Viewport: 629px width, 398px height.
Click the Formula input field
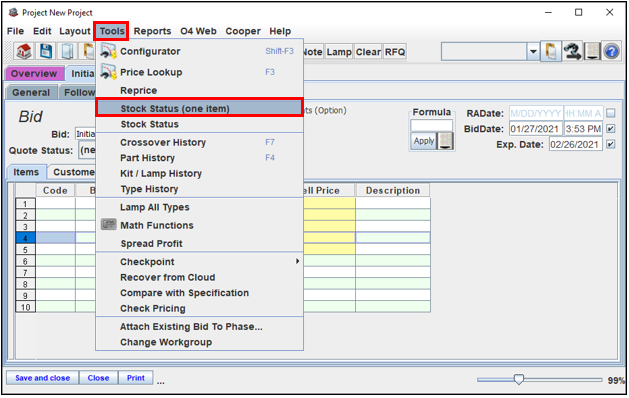[432, 126]
